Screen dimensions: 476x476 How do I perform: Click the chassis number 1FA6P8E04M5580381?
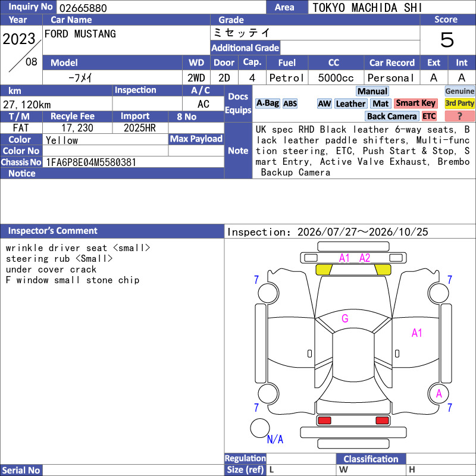coord(91,162)
